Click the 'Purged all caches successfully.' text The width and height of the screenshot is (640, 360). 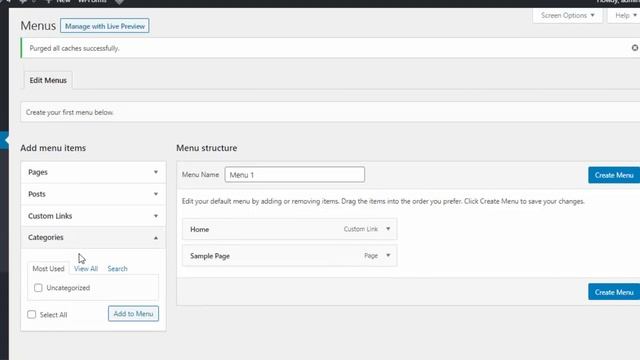[74, 48]
